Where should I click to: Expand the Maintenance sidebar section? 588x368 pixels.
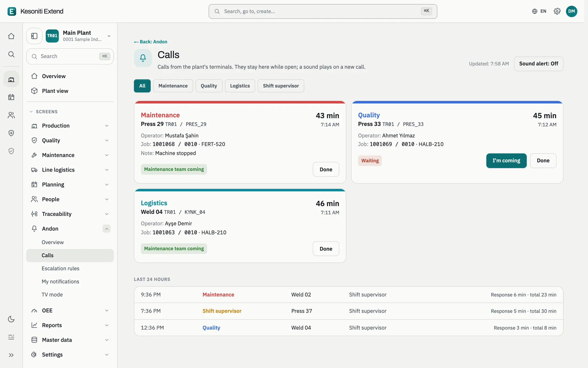point(70,155)
